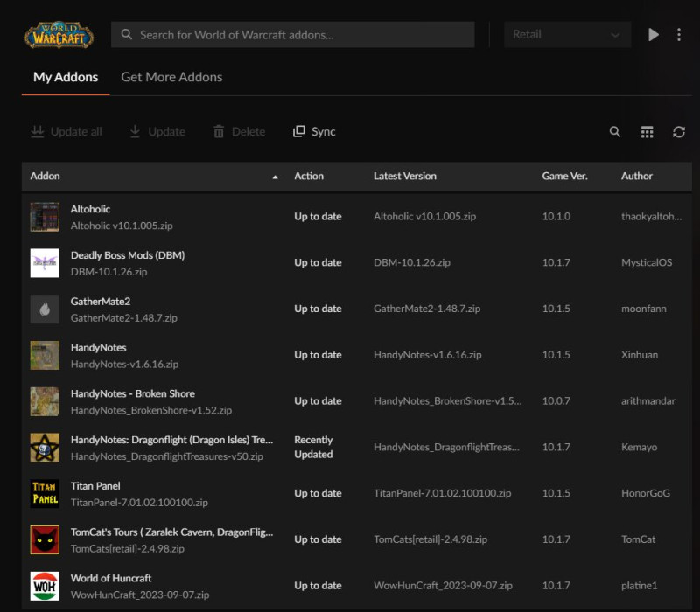Click the Update button
Screen dimensions: 700x612
click(x=157, y=132)
